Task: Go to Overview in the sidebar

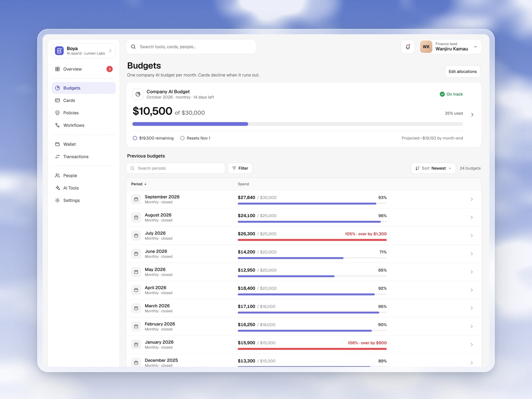Action: point(84,69)
